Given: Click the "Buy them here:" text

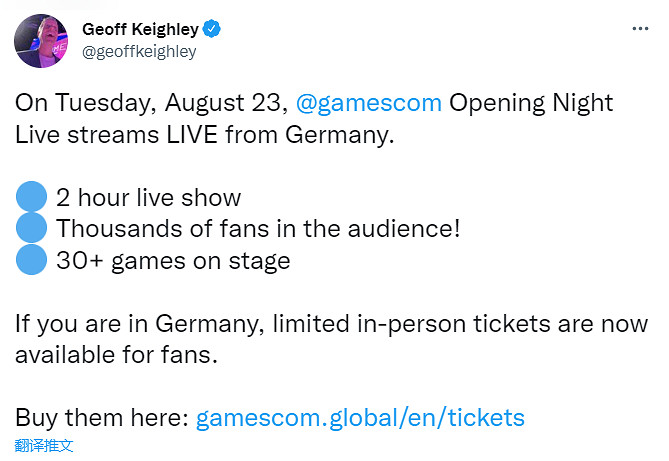Looking at the screenshot, I should tap(102, 417).
